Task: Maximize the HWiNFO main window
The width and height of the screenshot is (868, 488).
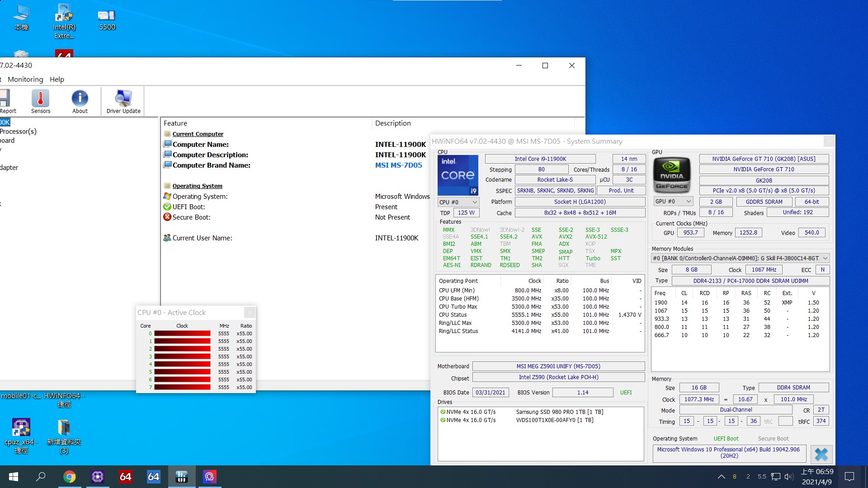Action: pos(545,66)
